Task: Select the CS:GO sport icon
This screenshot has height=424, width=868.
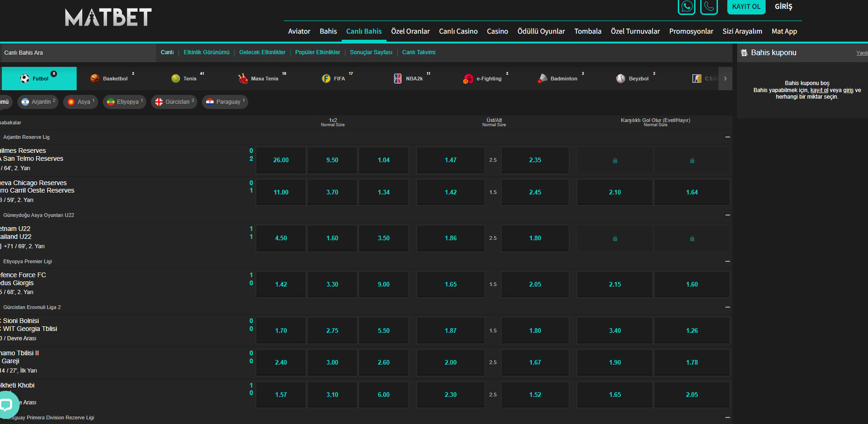Action: pyautogui.click(x=697, y=79)
